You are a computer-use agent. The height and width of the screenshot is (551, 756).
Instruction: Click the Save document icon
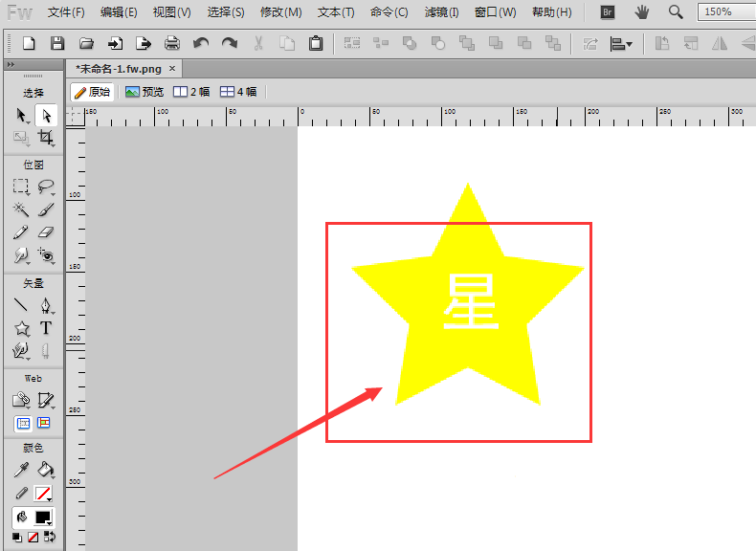[x=57, y=43]
